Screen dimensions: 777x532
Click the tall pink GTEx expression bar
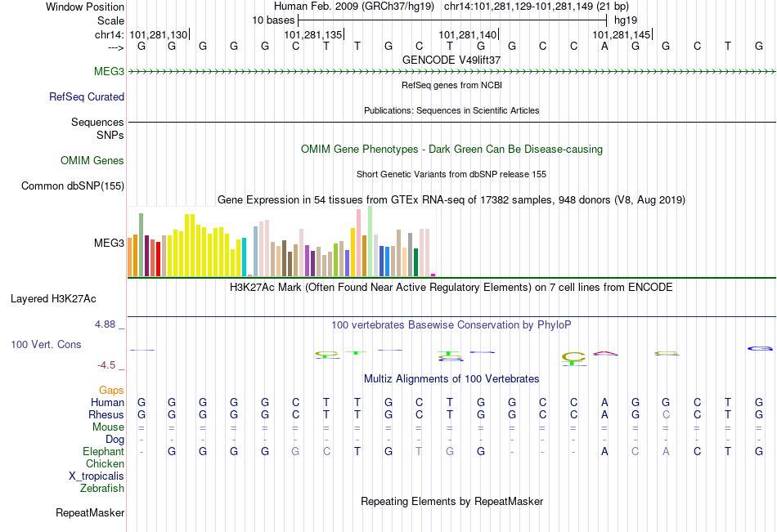(359, 243)
